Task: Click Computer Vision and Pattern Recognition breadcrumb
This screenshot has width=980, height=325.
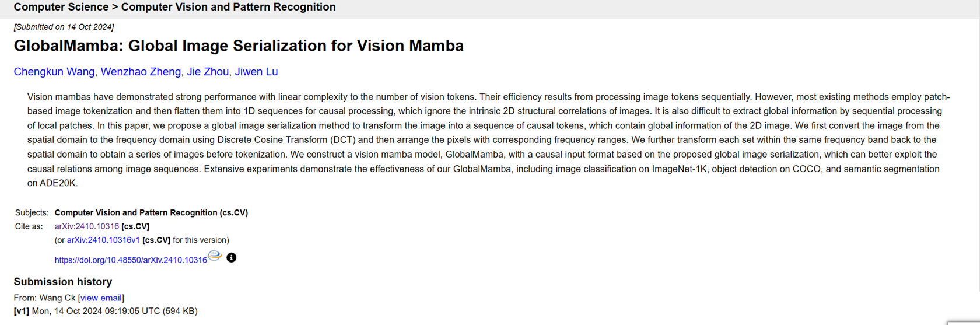Action: 229,7
